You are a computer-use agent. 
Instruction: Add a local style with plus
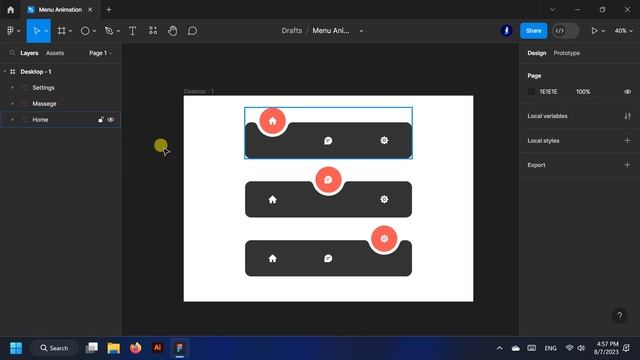627,140
